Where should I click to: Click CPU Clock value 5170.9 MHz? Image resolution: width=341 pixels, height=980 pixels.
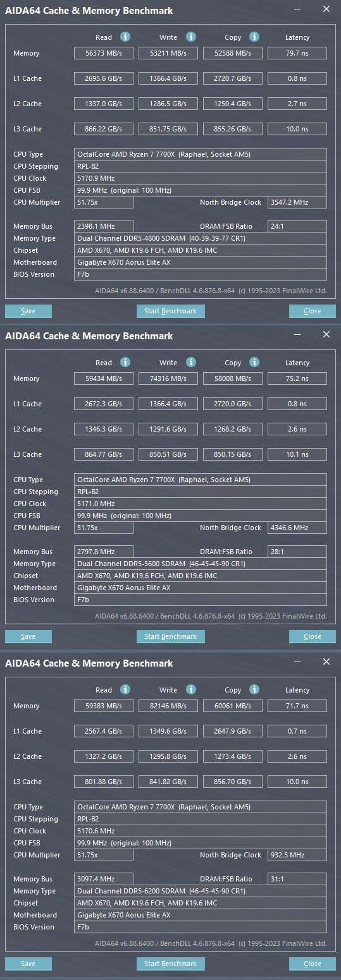click(x=201, y=178)
